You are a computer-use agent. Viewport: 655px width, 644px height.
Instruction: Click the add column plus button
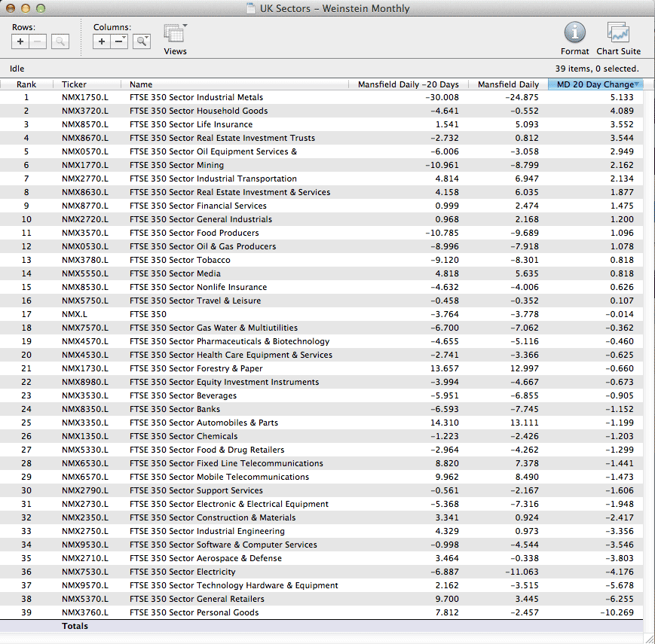pos(102,41)
